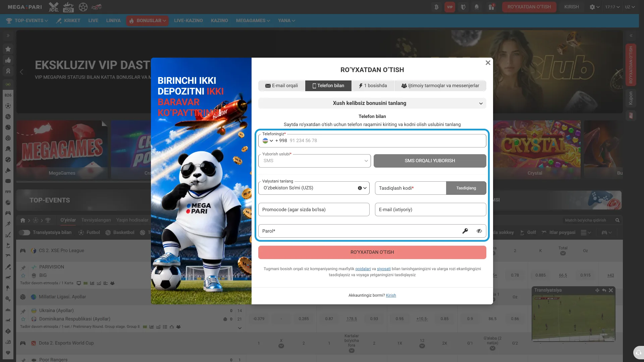
Task: Open LINIYA in the navigation bar
Action: [x=113, y=20]
